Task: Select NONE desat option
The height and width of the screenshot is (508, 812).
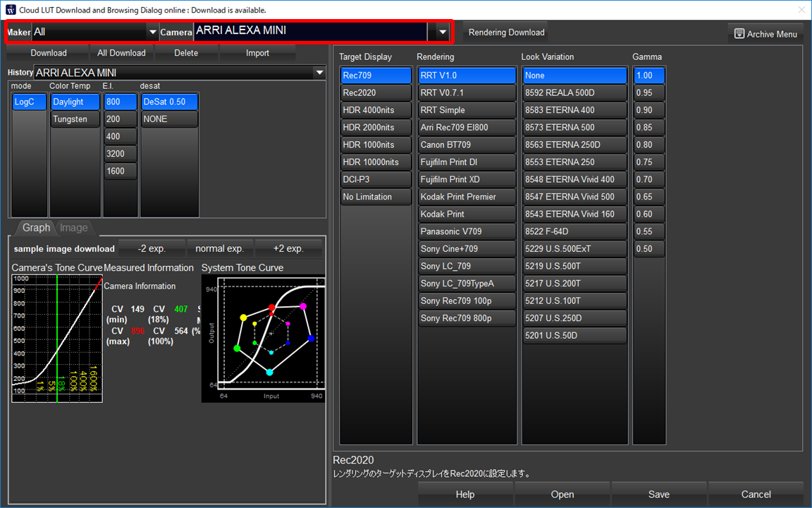Action: click(x=169, y=119)
